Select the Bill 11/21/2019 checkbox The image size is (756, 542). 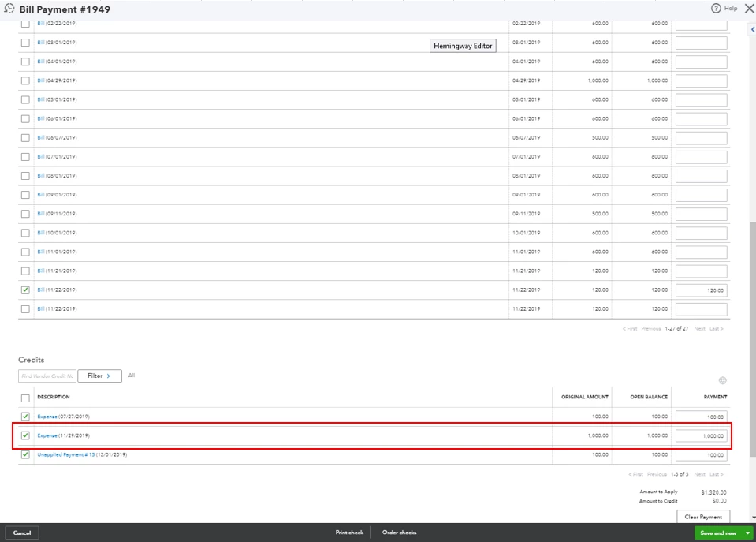[x=25, y=271]
